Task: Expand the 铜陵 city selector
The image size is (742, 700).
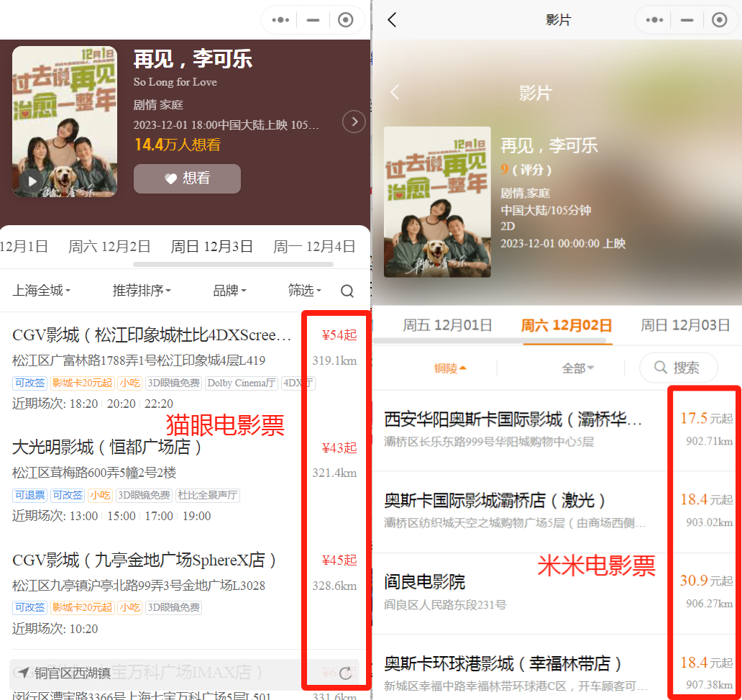Action: [x=450, y=368]
